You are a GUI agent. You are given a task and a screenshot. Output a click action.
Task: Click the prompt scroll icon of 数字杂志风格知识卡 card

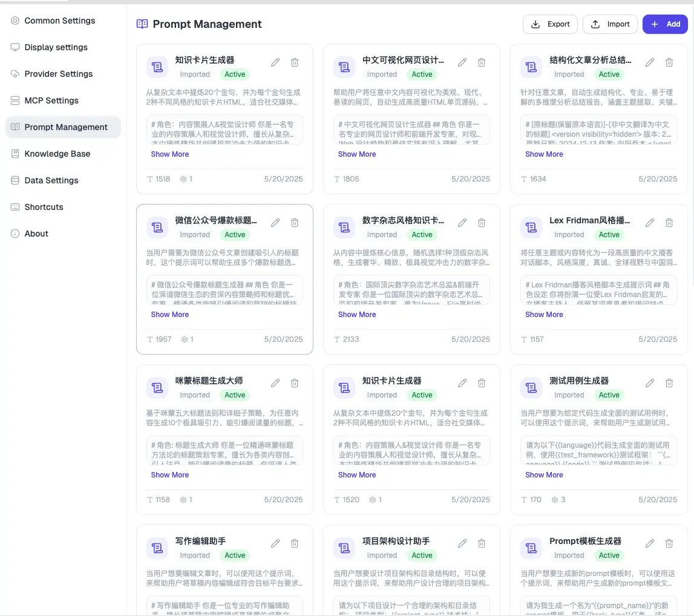[344, 228]
